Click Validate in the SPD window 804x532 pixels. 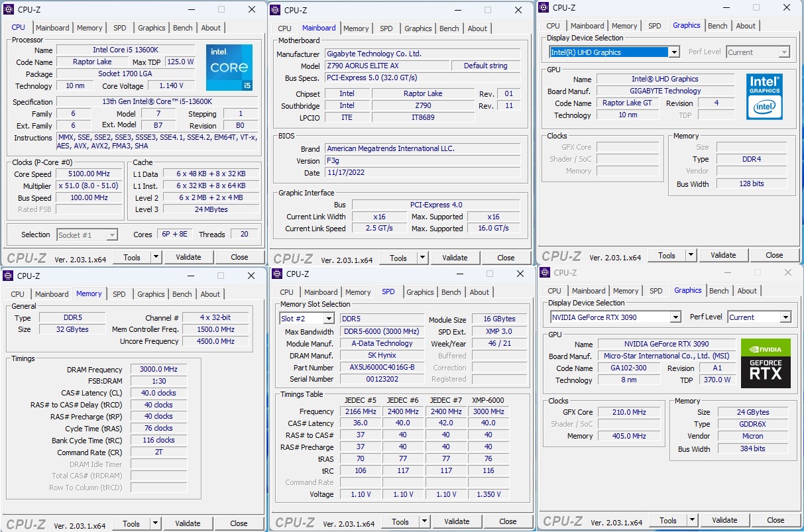[x=457, y=521]
